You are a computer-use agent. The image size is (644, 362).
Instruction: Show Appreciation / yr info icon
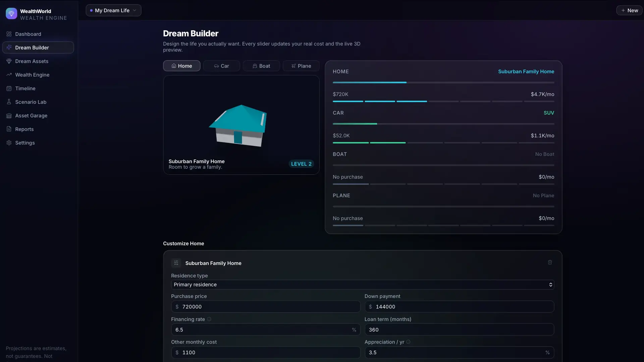coord(408,342)
